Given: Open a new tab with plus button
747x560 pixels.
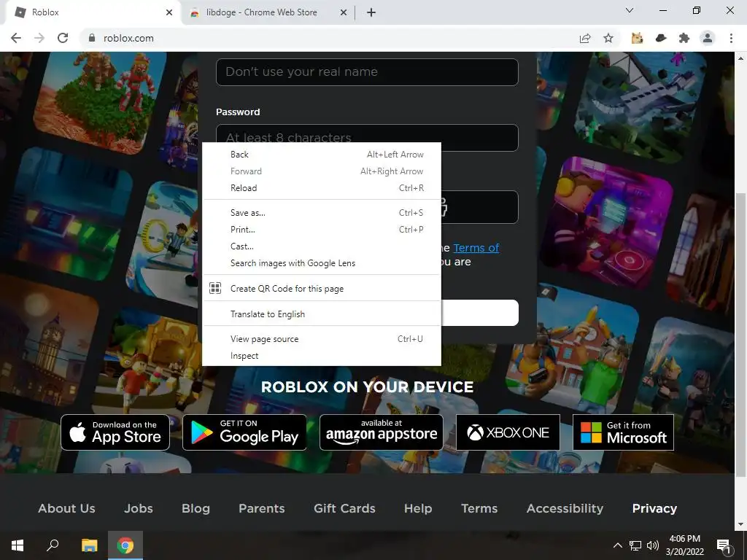Looking at the screenshot, I should tap(371, 12).
